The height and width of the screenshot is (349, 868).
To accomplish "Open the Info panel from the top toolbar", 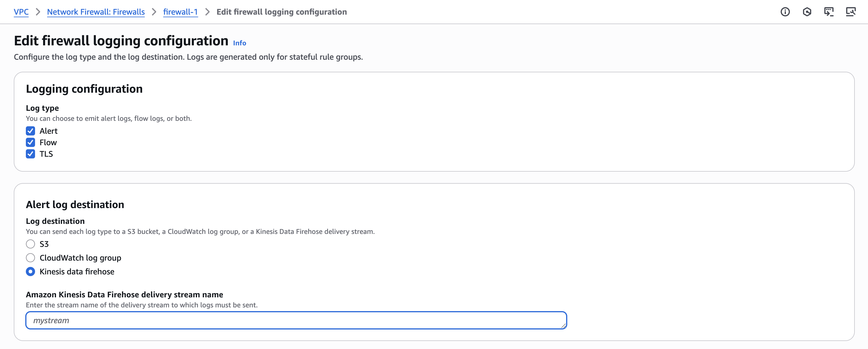I will [x=786, y=12].
